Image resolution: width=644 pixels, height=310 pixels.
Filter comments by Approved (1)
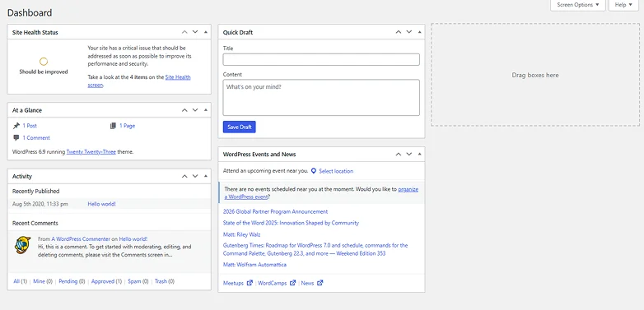[107, 281]
